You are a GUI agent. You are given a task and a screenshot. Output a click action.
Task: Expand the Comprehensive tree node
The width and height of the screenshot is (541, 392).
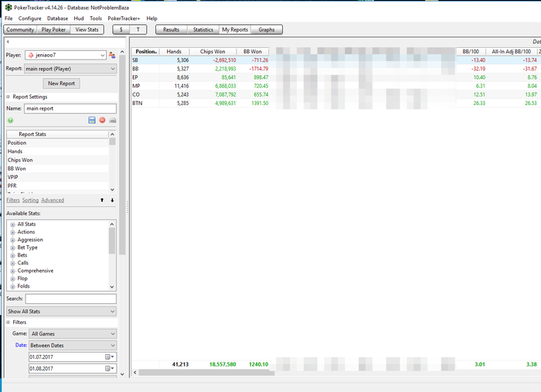point(12,271)
